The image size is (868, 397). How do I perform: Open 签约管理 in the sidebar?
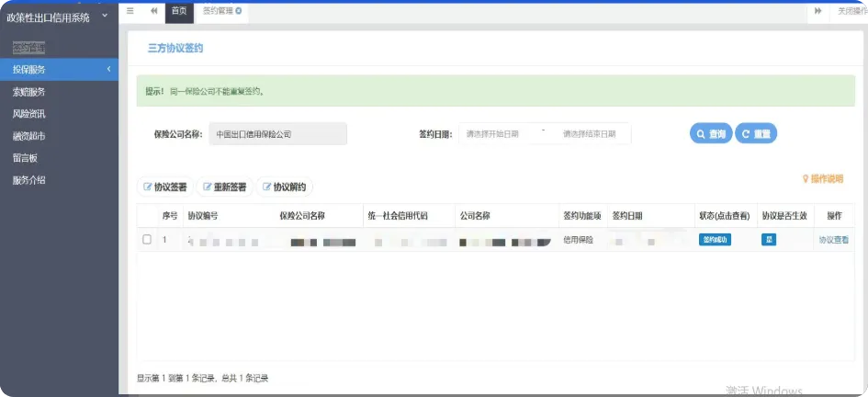[29, 48]
